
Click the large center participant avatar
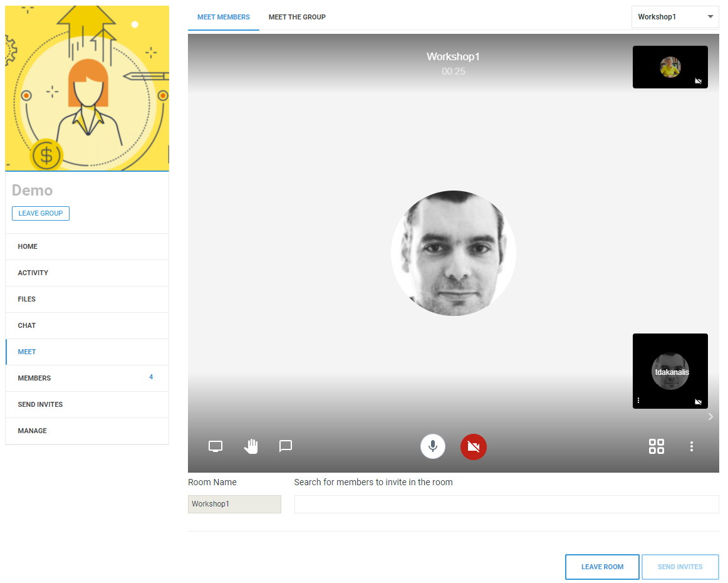click(x=453, y=253)
